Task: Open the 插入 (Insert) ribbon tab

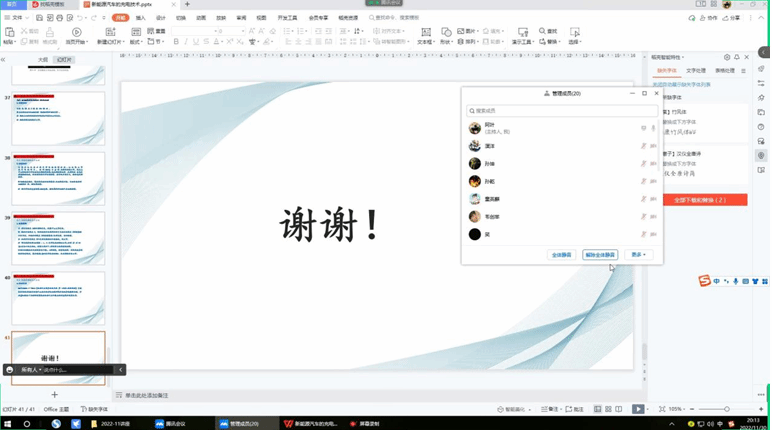Action: click(140, 18)
